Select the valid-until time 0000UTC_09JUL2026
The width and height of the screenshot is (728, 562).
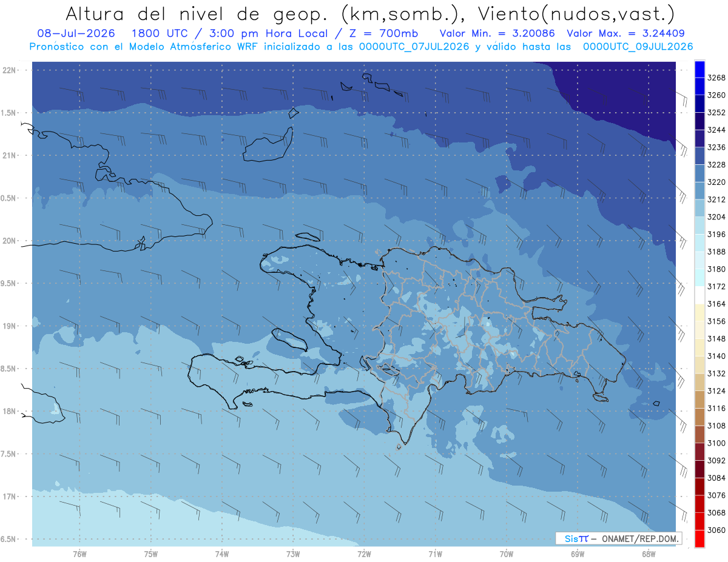tap(638, 46)
